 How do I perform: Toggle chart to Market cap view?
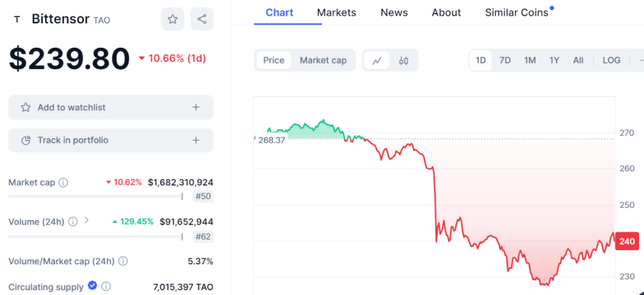[x=323, y=60]
